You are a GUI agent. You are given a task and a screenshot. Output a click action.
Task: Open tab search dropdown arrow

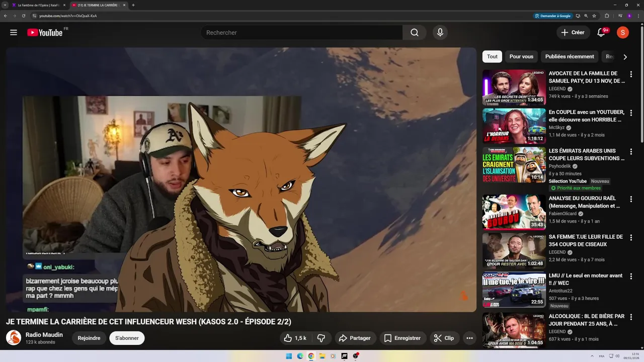(x=5, y=5)
